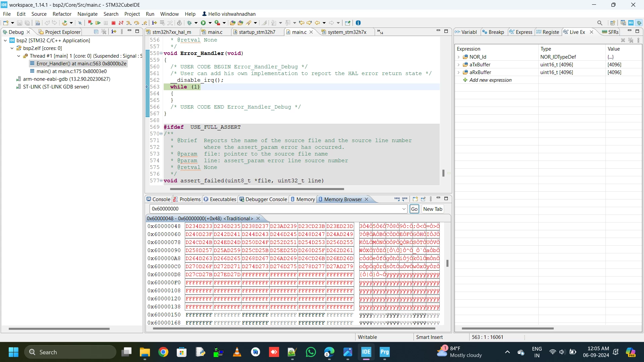The image size is (644, 362).
Task: Switch to the C/C++ perspective icon
Action: 623,23
